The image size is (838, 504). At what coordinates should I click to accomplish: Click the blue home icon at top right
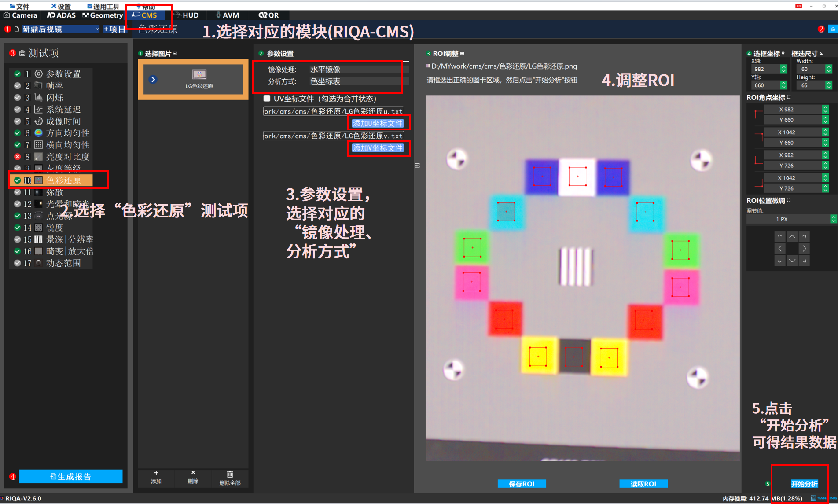point(832,29)
